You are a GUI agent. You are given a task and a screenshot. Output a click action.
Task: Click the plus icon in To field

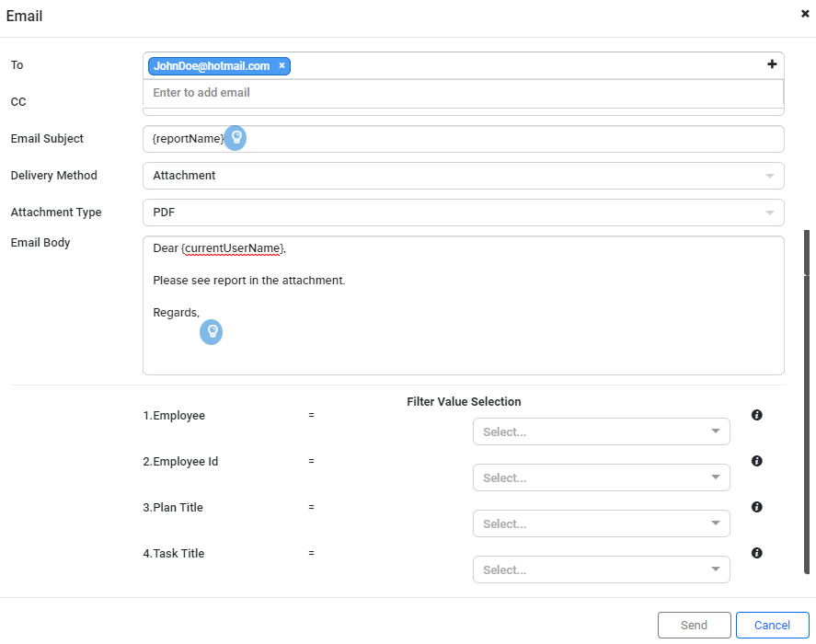pos(772,64)
